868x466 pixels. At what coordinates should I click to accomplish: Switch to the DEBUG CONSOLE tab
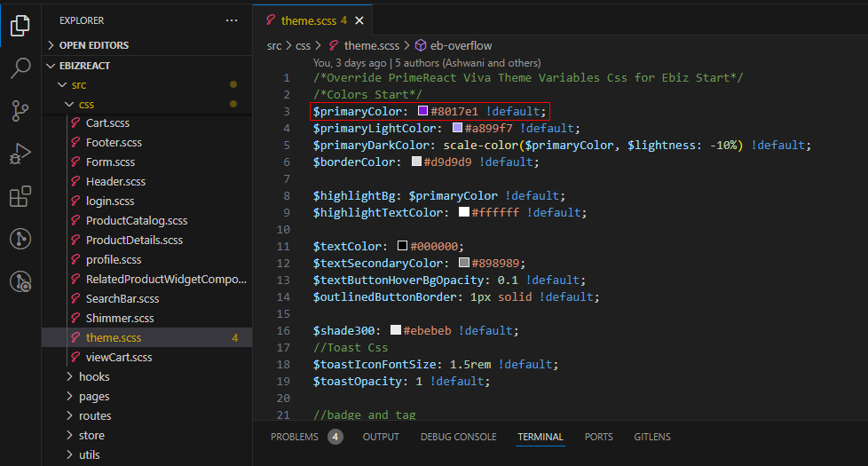tap(458, 437)
